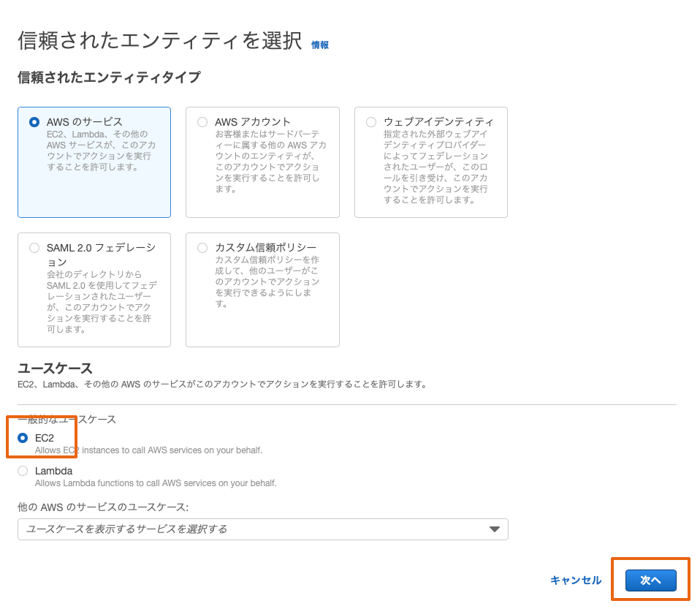Click the dropdown arrow of the service selector
700x609 pixels.
tap(494, 529)
